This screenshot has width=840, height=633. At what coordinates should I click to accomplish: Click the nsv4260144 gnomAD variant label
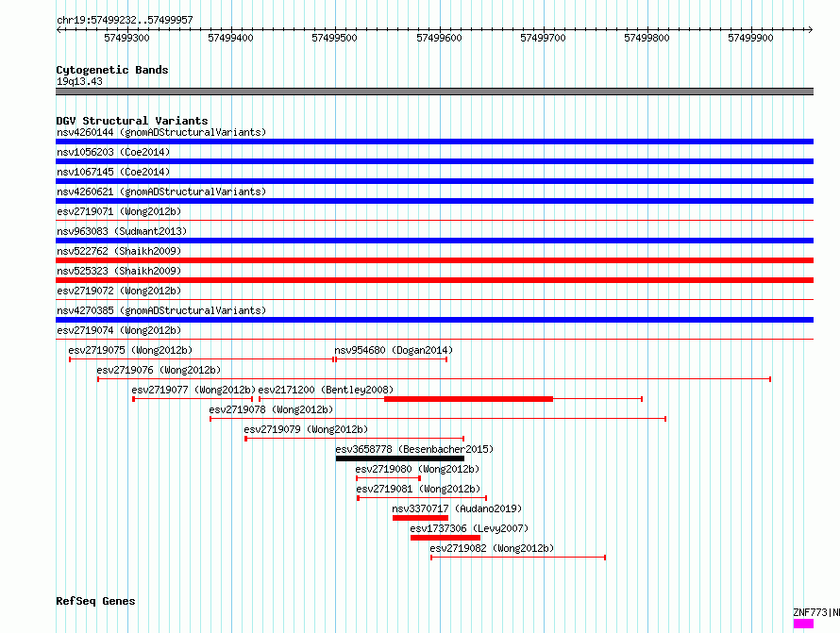161,132
